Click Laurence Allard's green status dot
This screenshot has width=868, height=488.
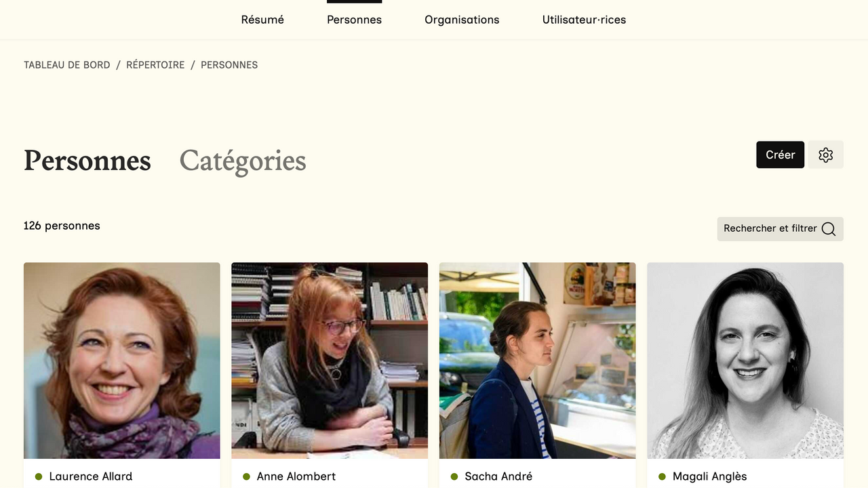click(x=39, y=476)
